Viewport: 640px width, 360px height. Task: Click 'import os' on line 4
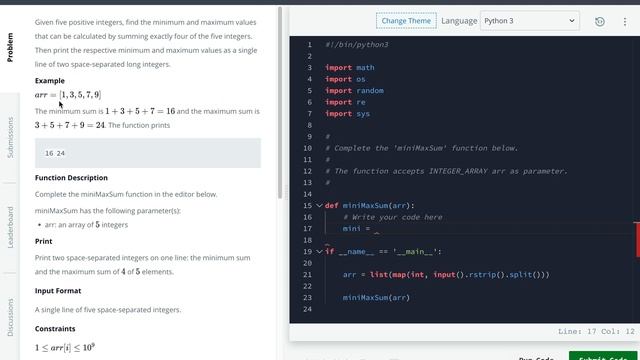coord(345,79)
